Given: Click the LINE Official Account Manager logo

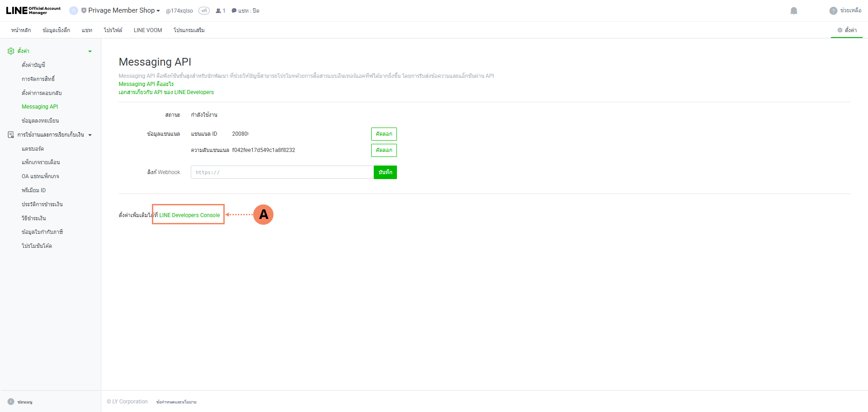Looking at the screenshot, I should point(33,10).
